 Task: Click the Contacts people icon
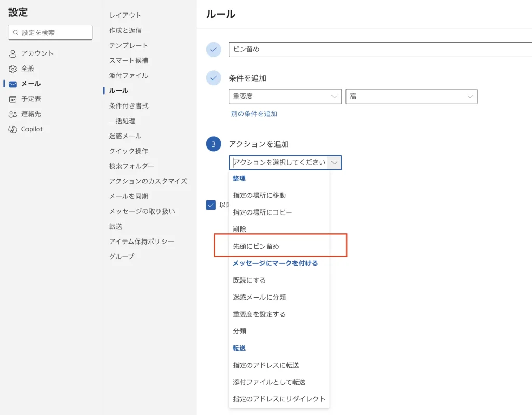(13, 114)
